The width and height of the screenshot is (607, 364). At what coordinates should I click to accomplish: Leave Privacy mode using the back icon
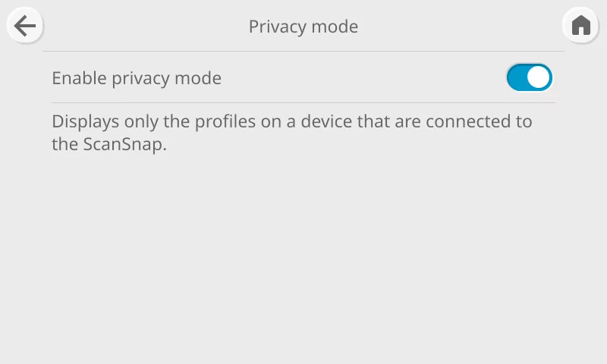[25, 27]
